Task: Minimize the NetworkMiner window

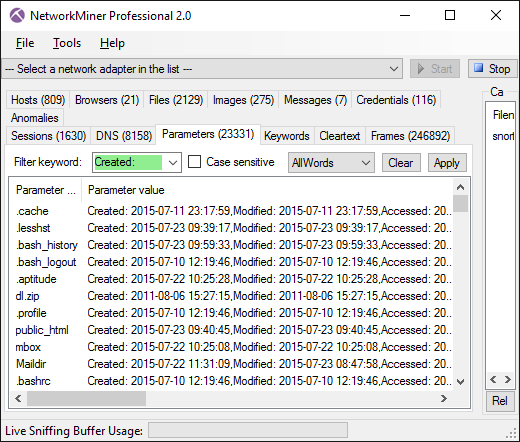Action: tap(405, 15)
